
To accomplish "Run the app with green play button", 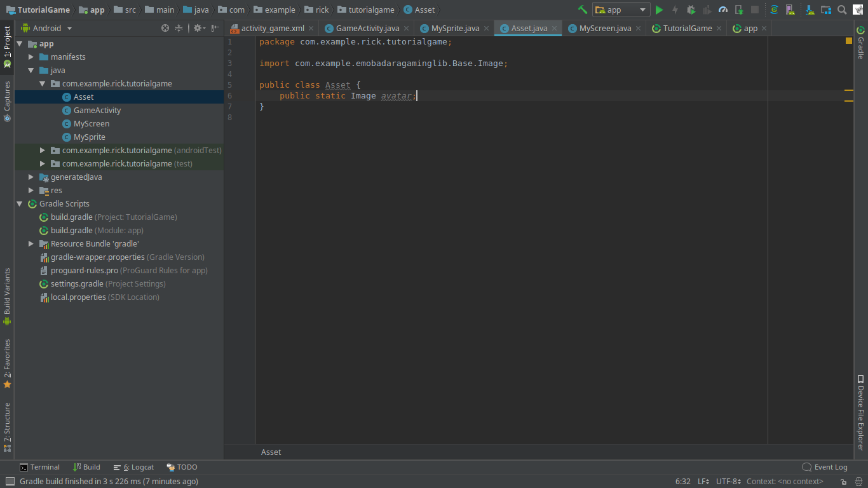I will 659,10.
